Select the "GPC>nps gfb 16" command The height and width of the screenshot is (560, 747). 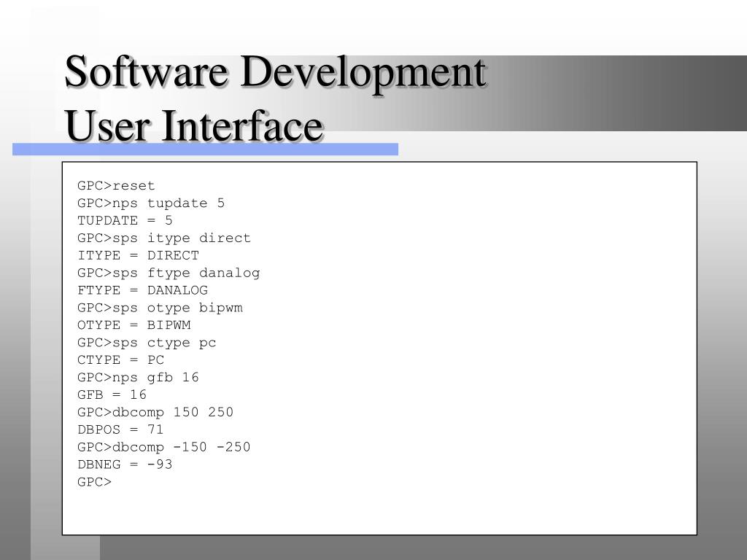[x=138, y=378]
